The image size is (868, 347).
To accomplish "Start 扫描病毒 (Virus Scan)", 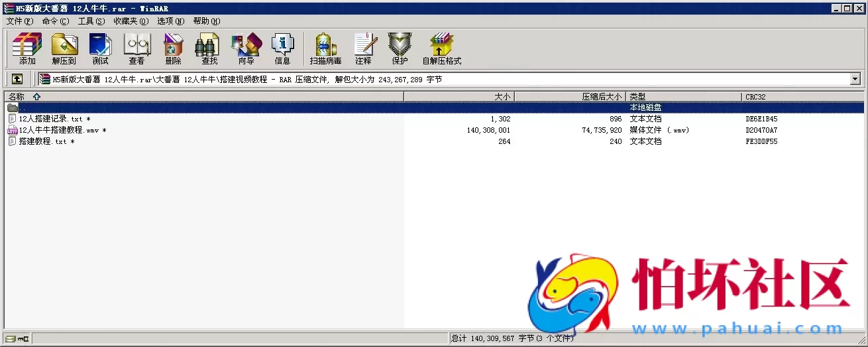I will [x=325, y=48].
